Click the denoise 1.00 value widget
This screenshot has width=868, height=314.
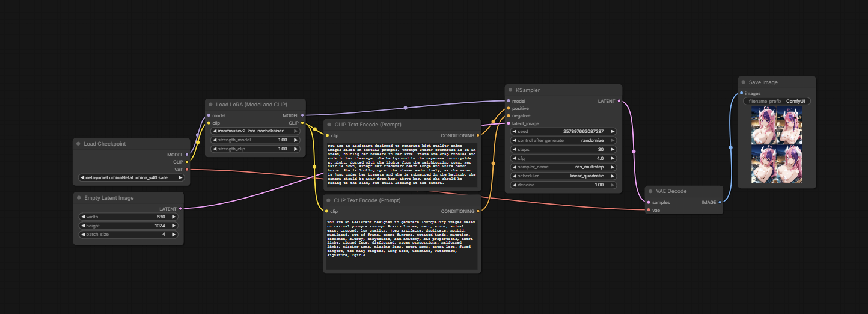(563, 185)
